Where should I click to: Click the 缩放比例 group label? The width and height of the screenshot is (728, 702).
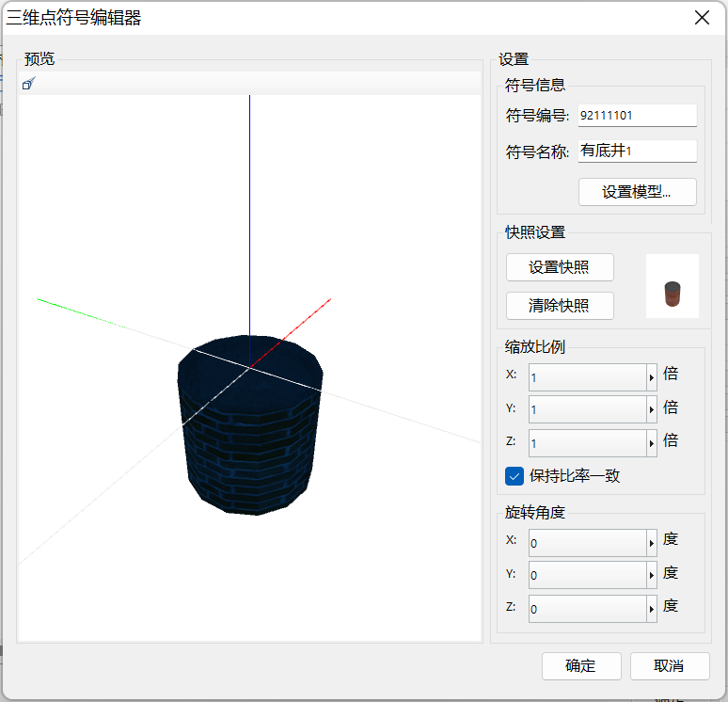point(535,346)
